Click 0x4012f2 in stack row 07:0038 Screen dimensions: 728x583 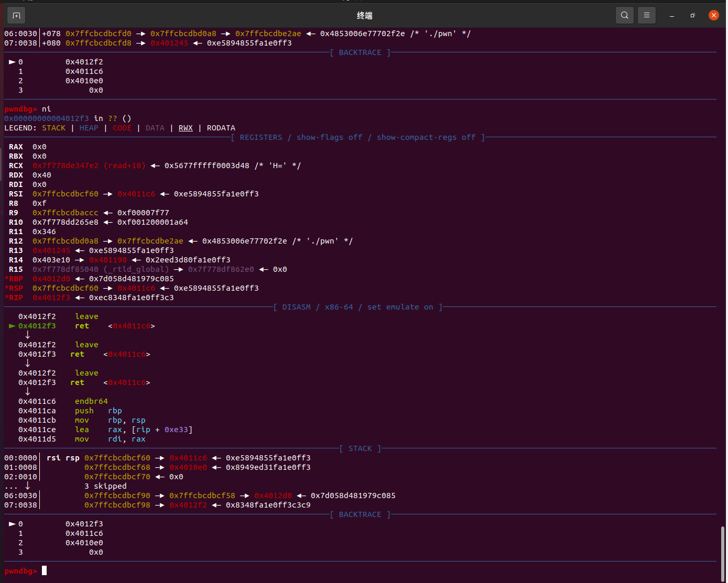188,505
